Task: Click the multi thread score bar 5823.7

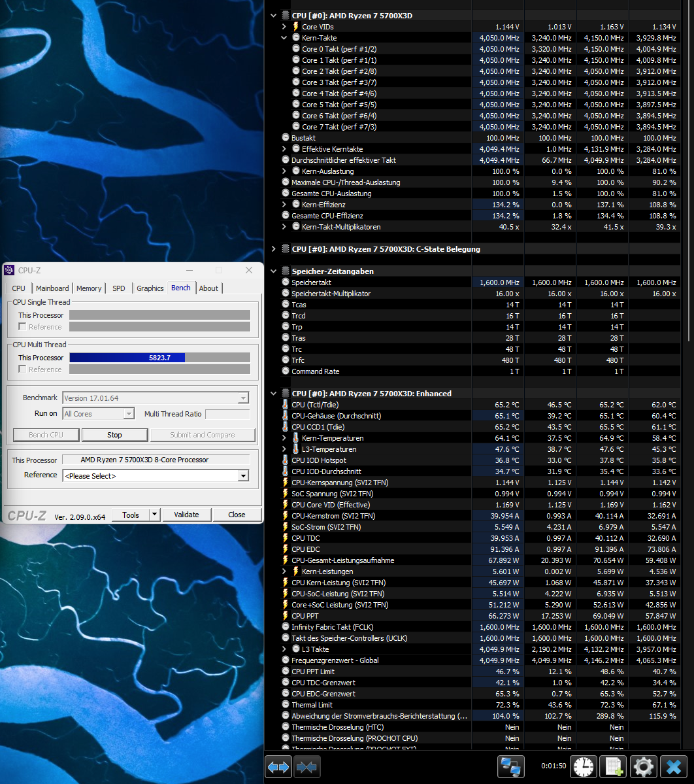Action: [x=160, y=358]
